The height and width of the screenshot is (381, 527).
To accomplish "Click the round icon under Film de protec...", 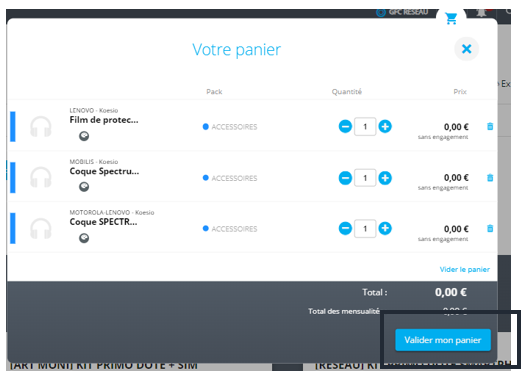I will click(x=84, y=136).
